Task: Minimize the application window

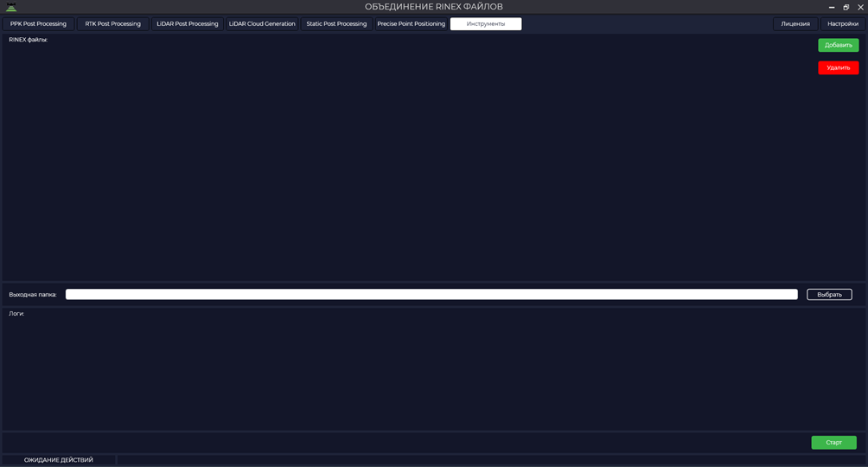Action: [832, 7]
